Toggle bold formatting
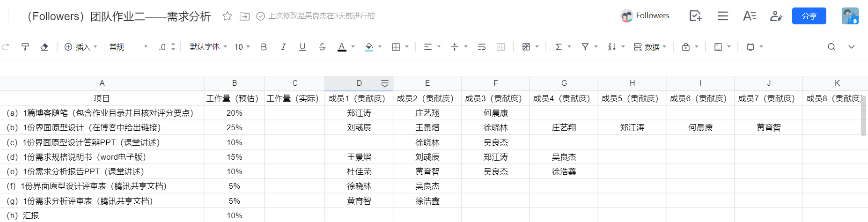The height and width of the screenshot is (222, 868). pos(264,47)
